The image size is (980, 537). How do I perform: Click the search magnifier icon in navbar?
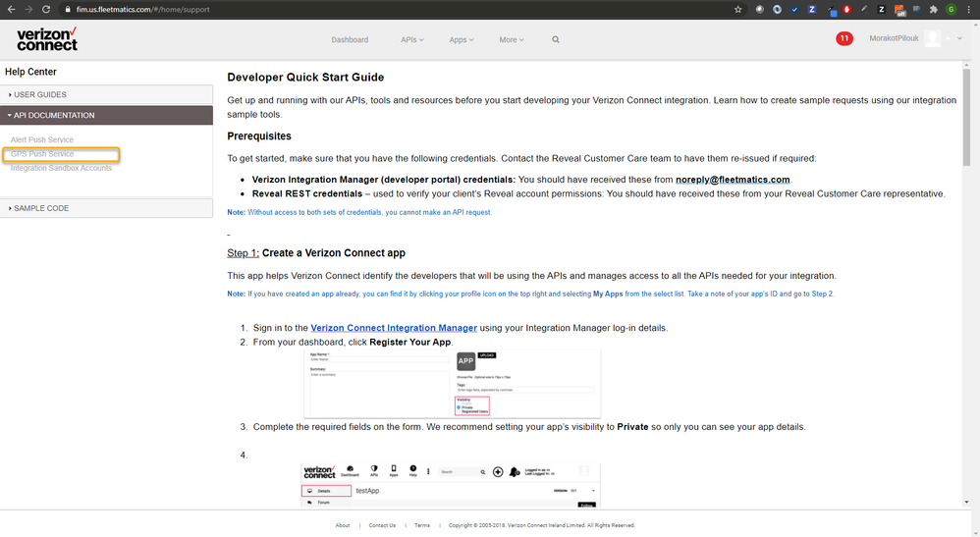(556, 39)
